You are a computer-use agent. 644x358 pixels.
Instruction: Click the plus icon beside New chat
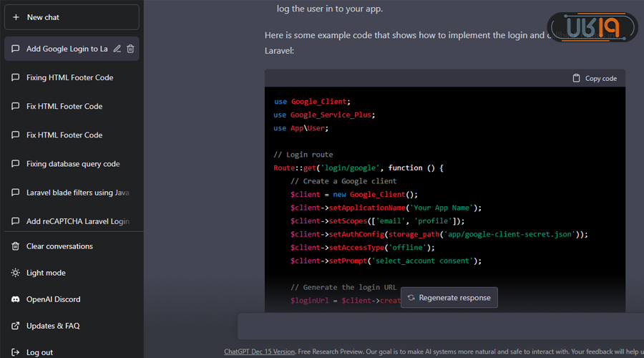point(16,17)
